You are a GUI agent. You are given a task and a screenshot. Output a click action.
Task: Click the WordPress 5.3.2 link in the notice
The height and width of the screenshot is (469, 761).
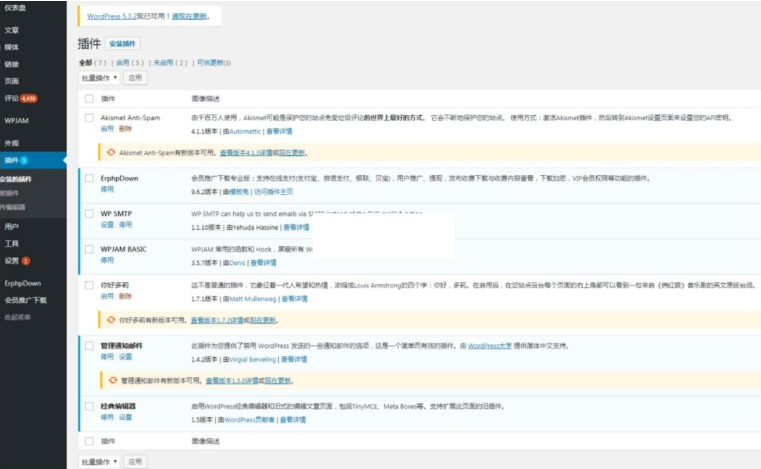tap(112, 16)
